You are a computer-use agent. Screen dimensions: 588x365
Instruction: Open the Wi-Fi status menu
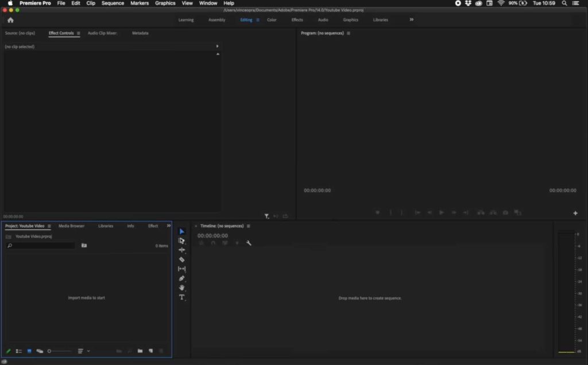coord(501,3)
